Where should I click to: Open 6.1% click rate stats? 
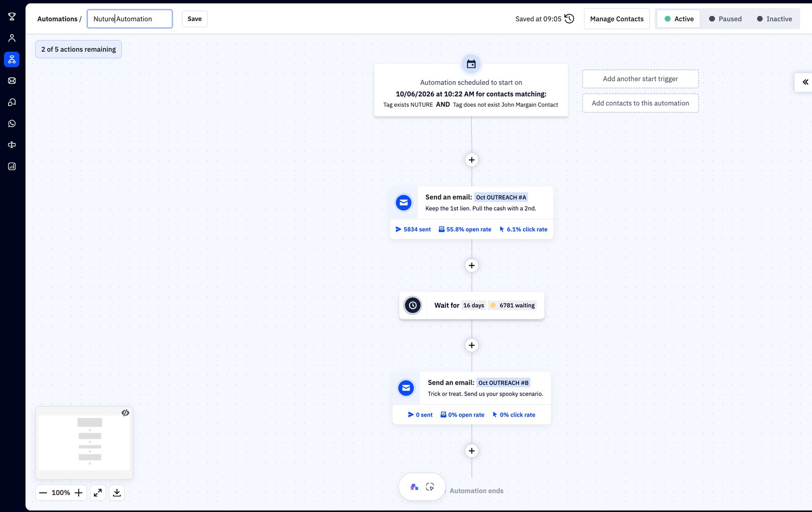[523, 230]
